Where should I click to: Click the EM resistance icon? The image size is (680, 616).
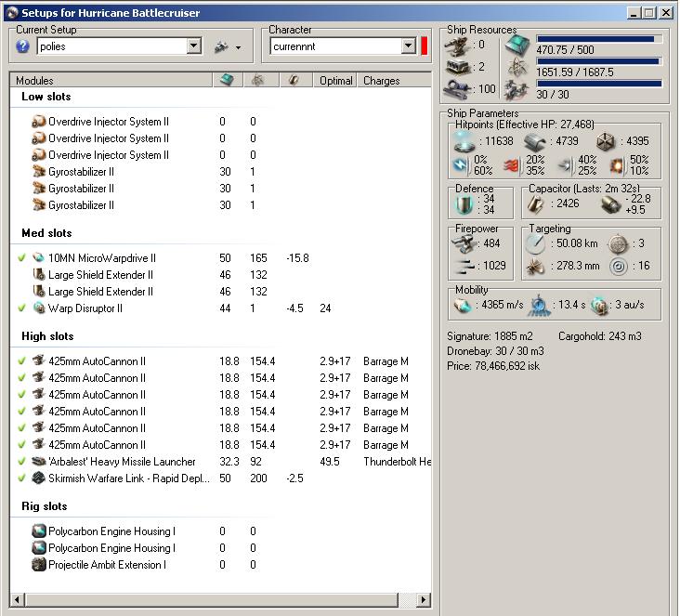462,165
